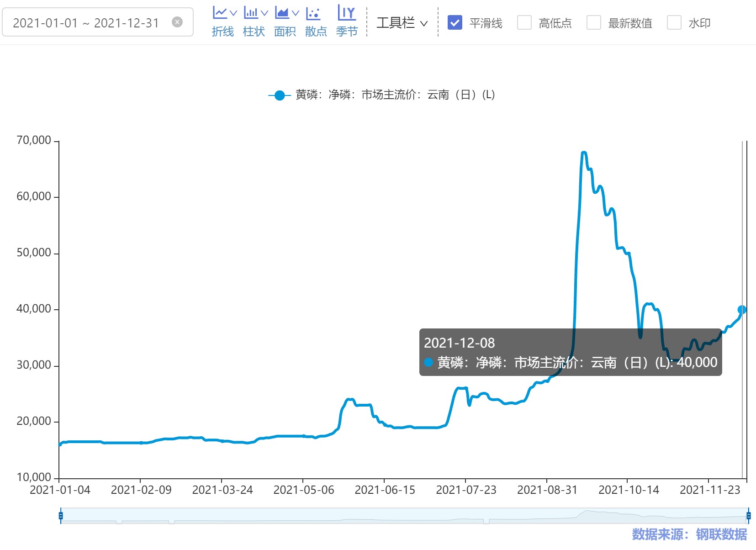Screen dimensions: 756x550
Task: Open the 工具栏 dropdown menu
Action: pyautogui.click(x=402, y=23)
